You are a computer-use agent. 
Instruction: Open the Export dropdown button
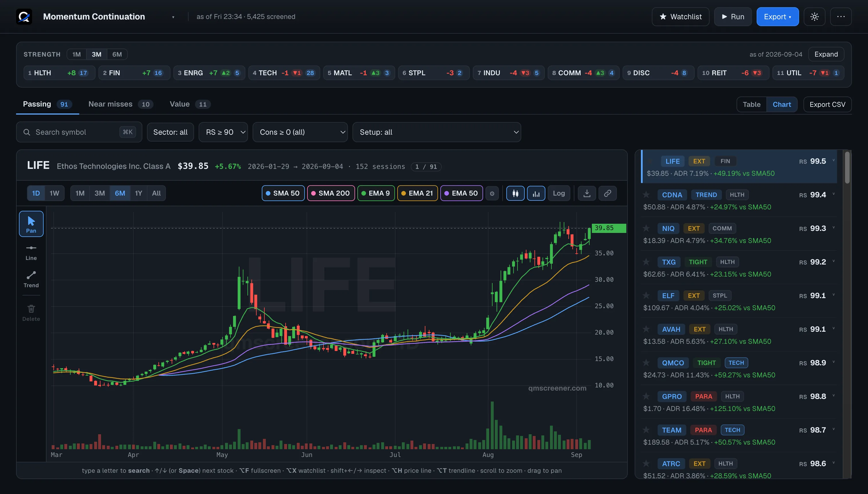(778, 17)
